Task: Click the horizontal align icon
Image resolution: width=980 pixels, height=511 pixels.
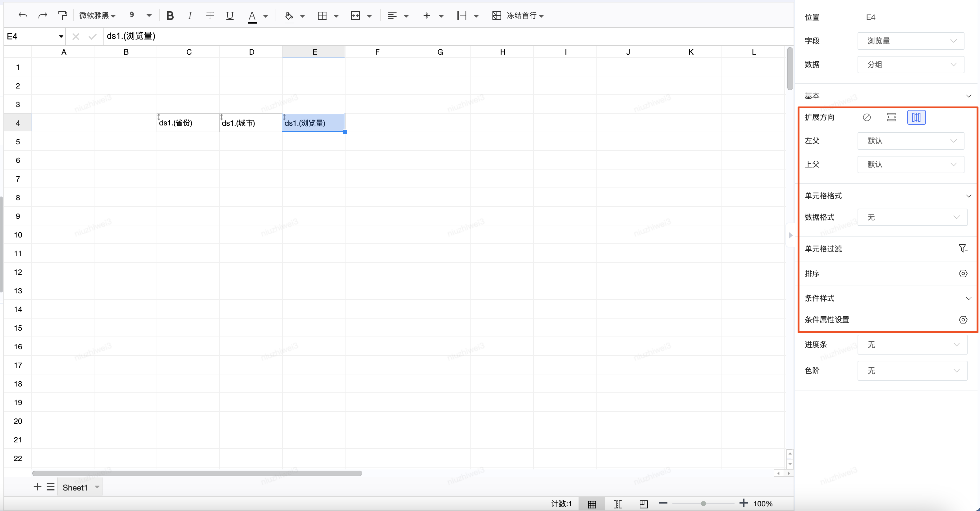Action: pos(392,16)
